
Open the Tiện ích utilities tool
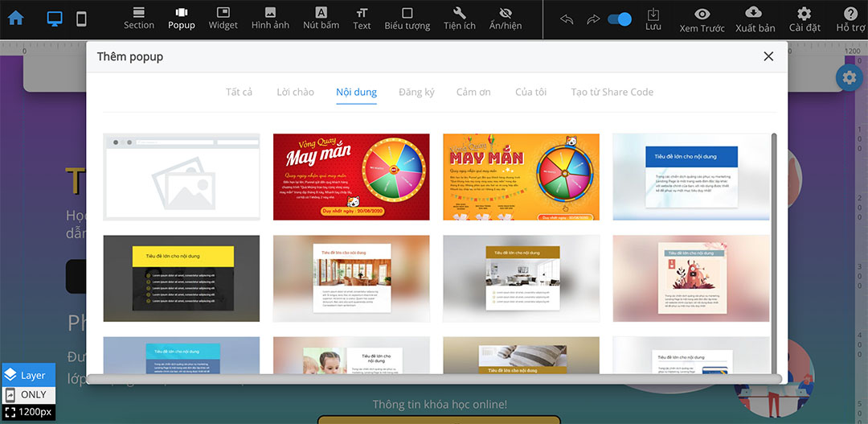(x=459, y=19)
